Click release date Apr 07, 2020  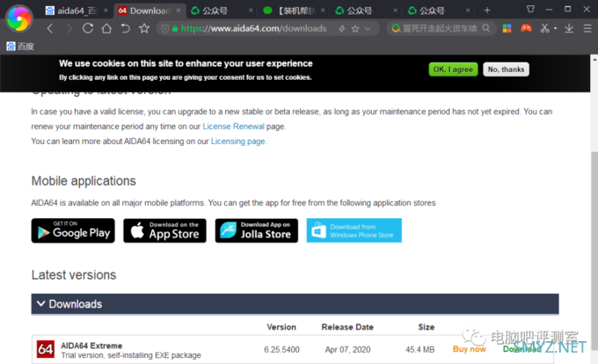click(x=347, y=350)
